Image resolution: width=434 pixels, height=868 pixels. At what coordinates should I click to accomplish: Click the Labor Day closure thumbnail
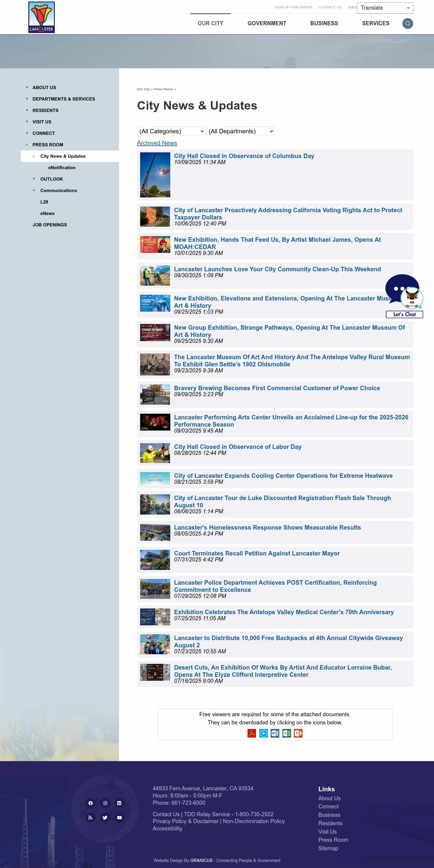coord(155,453)
